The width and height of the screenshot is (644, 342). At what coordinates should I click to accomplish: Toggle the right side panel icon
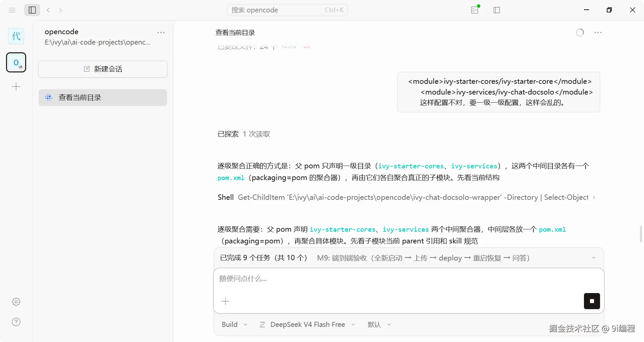(497, 10)
